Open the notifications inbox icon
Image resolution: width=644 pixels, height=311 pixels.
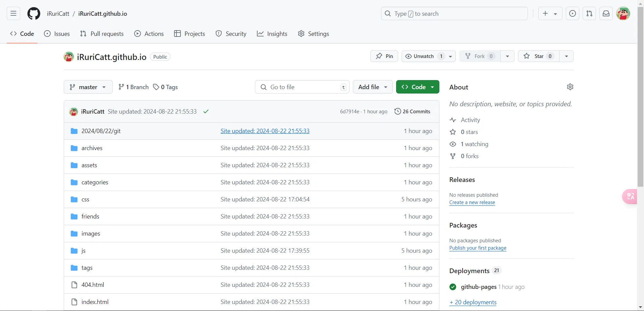pyautogui.click(x=606, y=14)
